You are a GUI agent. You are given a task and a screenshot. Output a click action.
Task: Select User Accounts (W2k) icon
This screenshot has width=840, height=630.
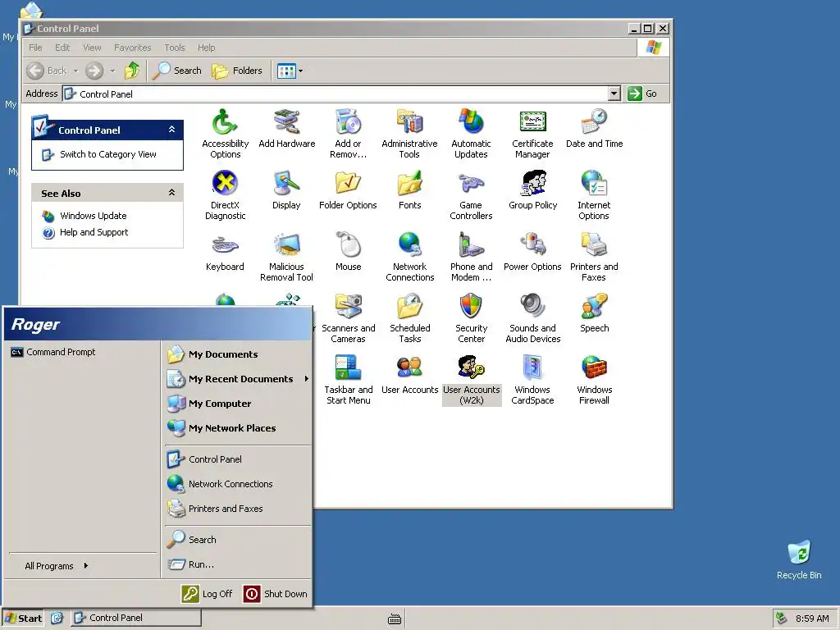(x=472, y=381)
